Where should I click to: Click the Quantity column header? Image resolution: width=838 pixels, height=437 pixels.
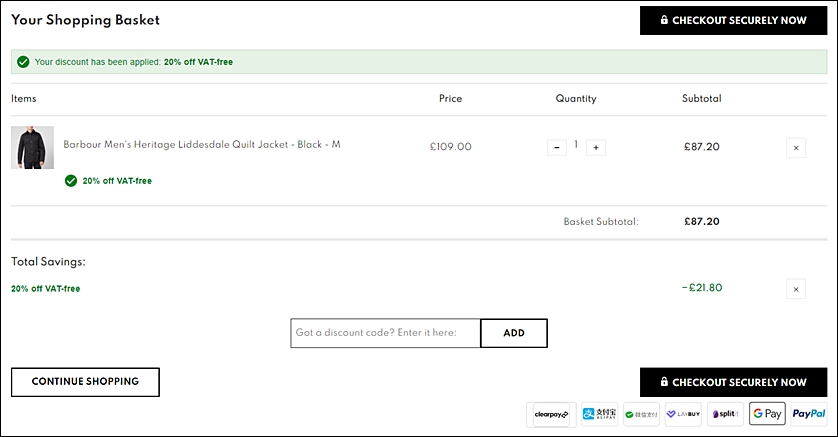pos(576,98)
